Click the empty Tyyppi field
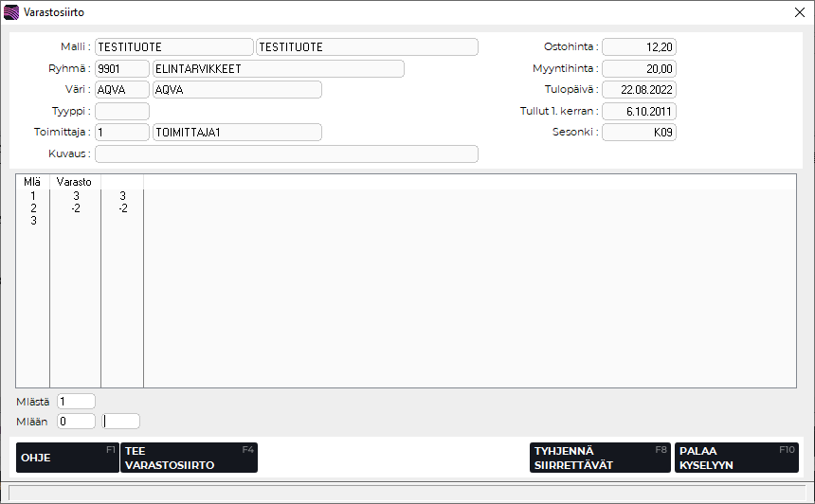Image resolution: width=815 pixels, height=504 pixels. click(x=121, y=111)
